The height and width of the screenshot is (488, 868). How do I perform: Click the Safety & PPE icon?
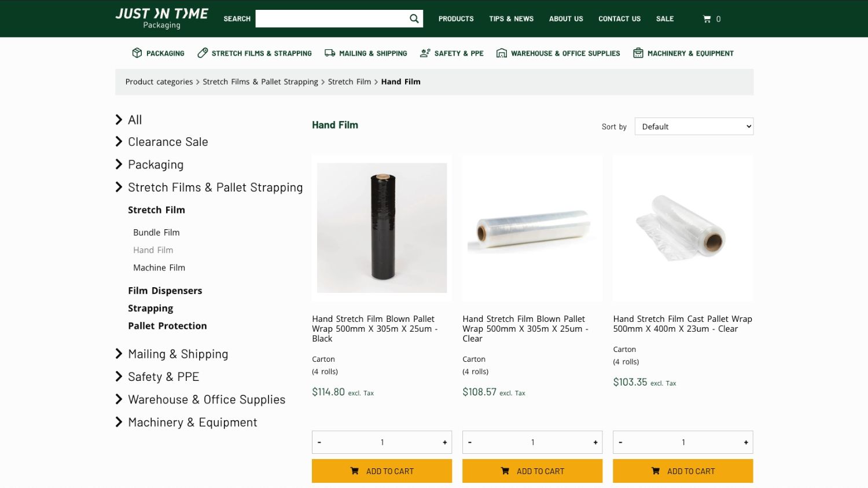(425, 53)
